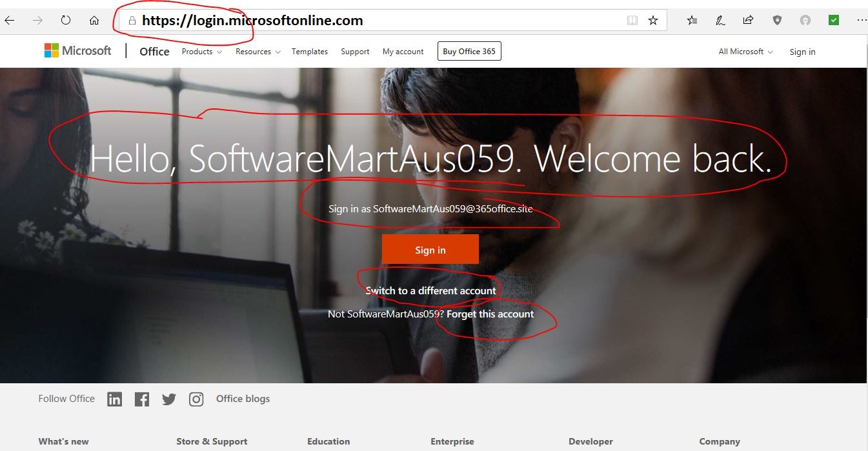Click the Store & Support footer heading
Screen dimensions: 868x451
[212, 442]
